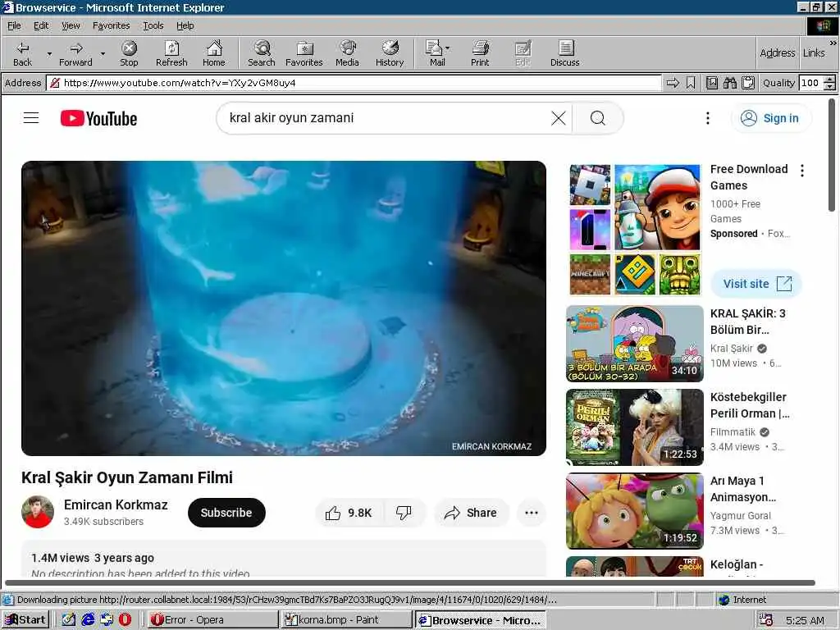Click the YouTube magnifier search button
The width and height of the screenshot is (840, 630).
click(598, 118)
